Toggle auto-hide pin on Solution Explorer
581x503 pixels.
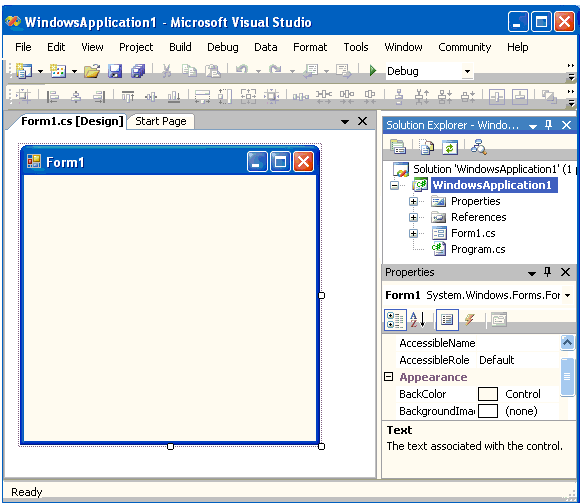point(548,125)
